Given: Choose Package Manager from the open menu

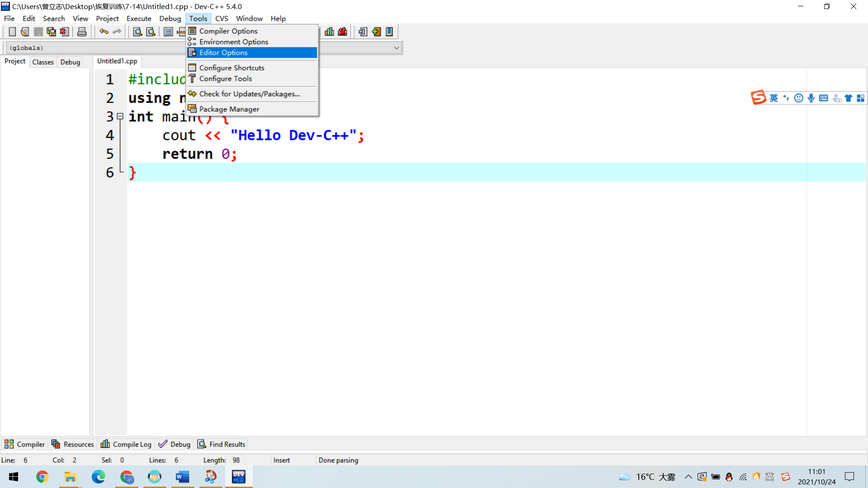Looking at the screenshot, I should pyautogui.click(x=229, y=109).
